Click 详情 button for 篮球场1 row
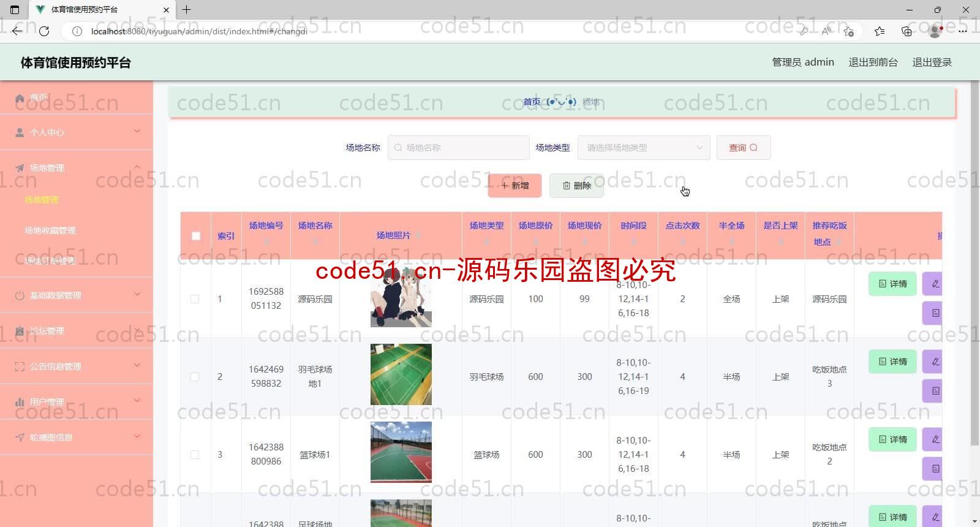The height and width of the screenshot is (527, 980). tap(892, 439)
